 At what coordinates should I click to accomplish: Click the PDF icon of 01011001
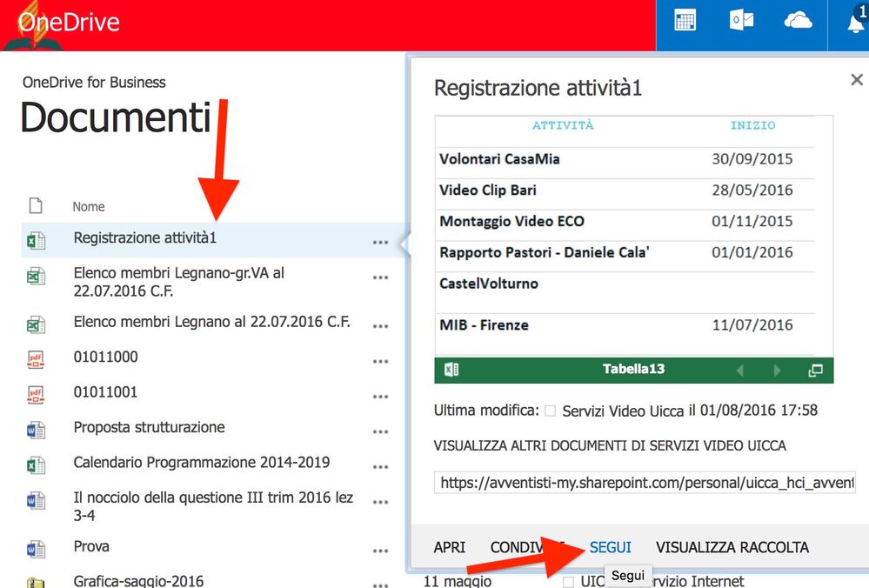36,395
